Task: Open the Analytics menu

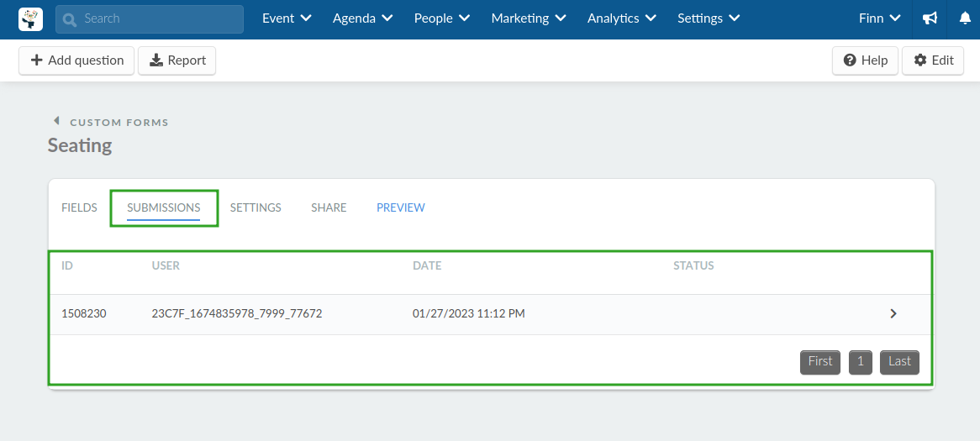Action: (x=622, y=18)
